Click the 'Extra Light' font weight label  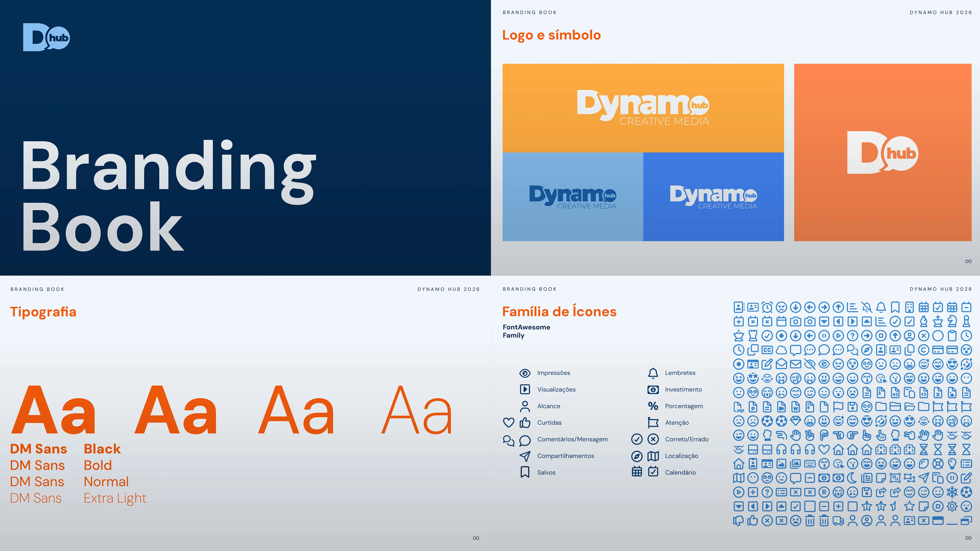point(115,498)
